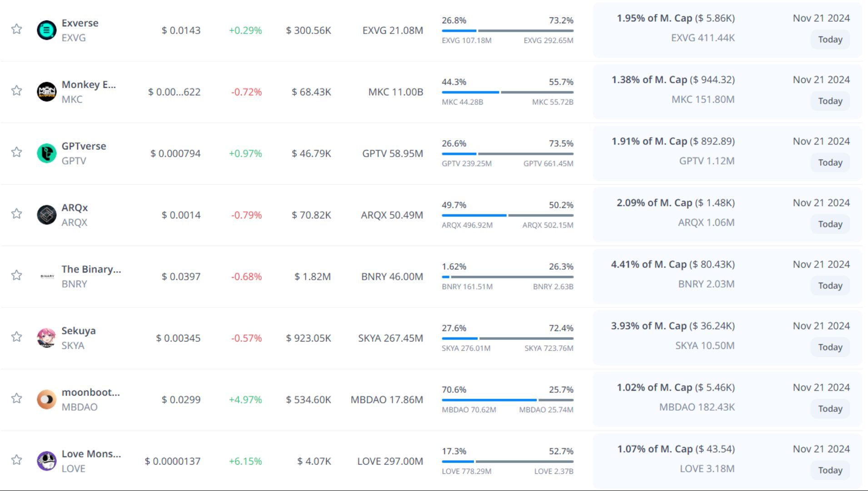Click The Binary BNRY logo icon
This screenshot has height=491, width=868.
click(47, 277)
